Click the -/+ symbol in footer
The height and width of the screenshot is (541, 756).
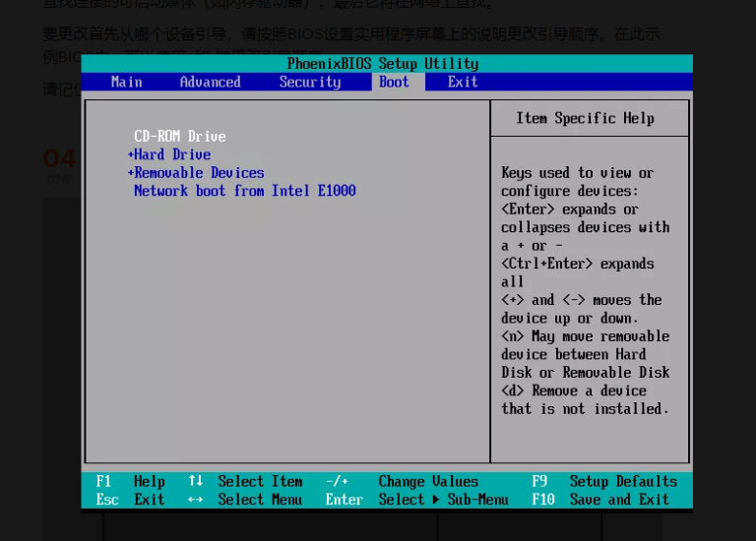(x=337, y=481)
